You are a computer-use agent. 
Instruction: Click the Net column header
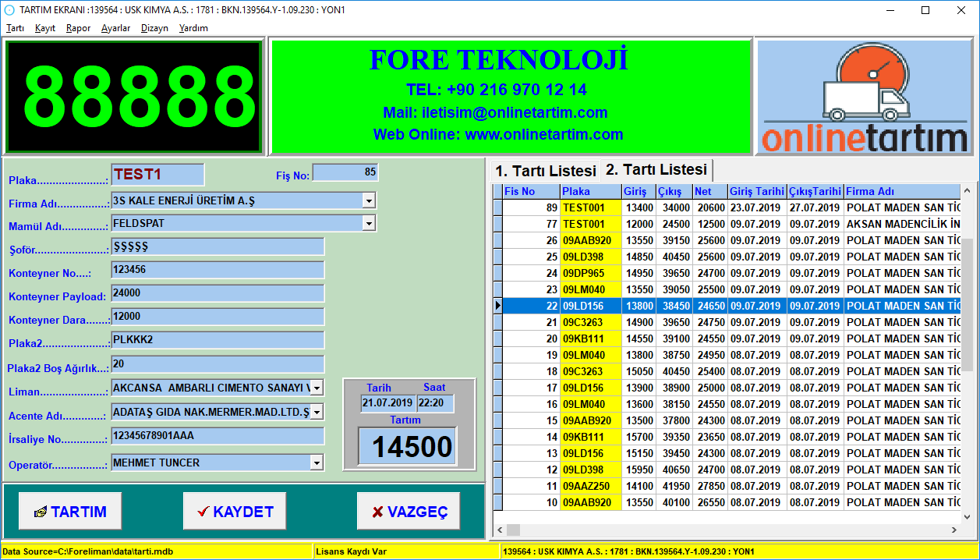(710, 191)
